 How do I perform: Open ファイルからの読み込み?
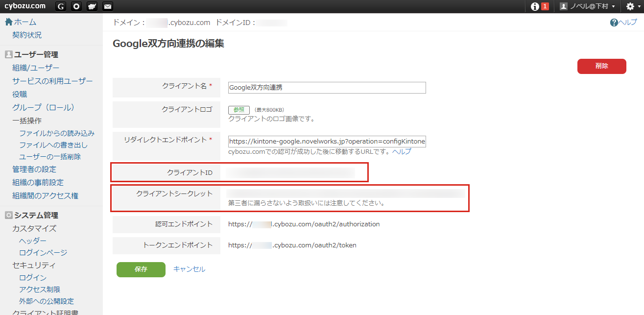[x=57, y=133]
